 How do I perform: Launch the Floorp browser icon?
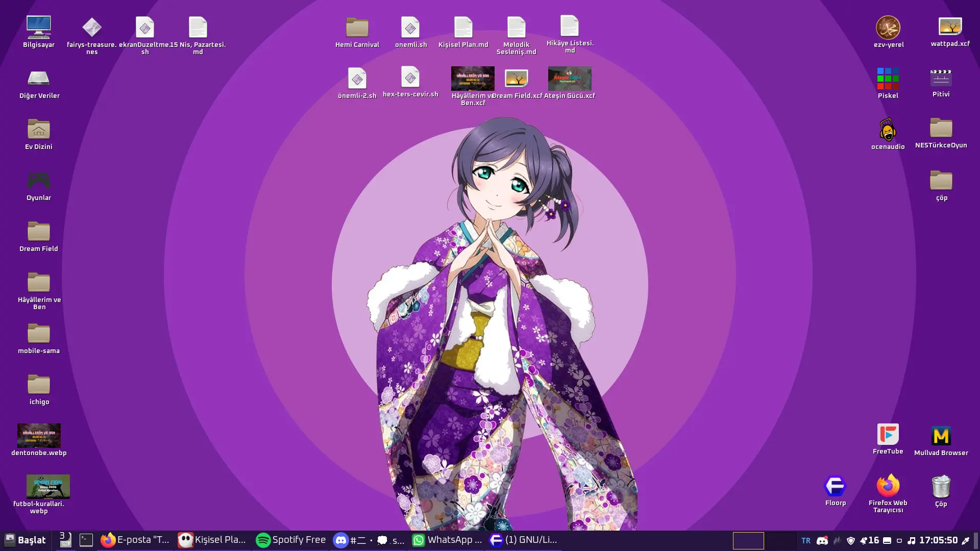click(x=836, y=486)
